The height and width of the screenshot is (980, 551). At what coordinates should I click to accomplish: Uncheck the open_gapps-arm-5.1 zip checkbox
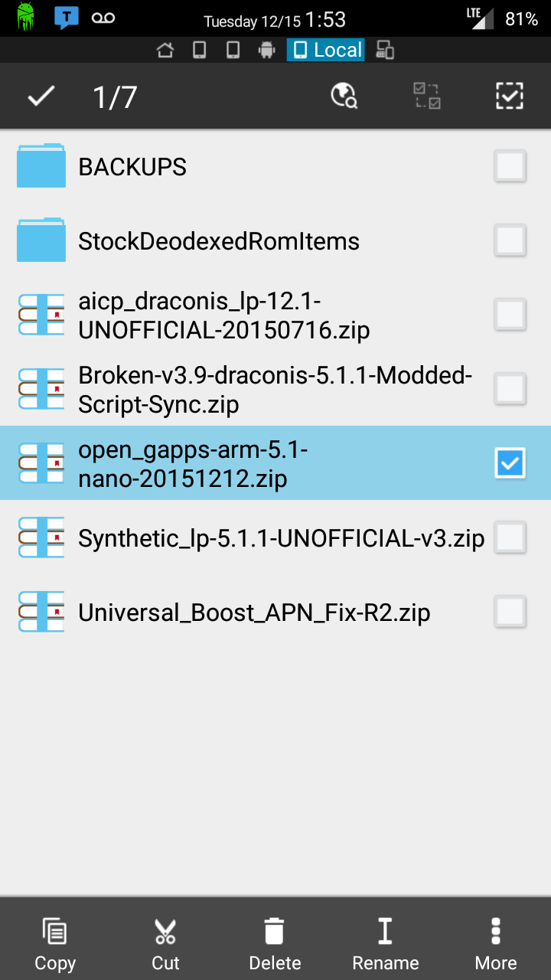[x=510, y=462]
